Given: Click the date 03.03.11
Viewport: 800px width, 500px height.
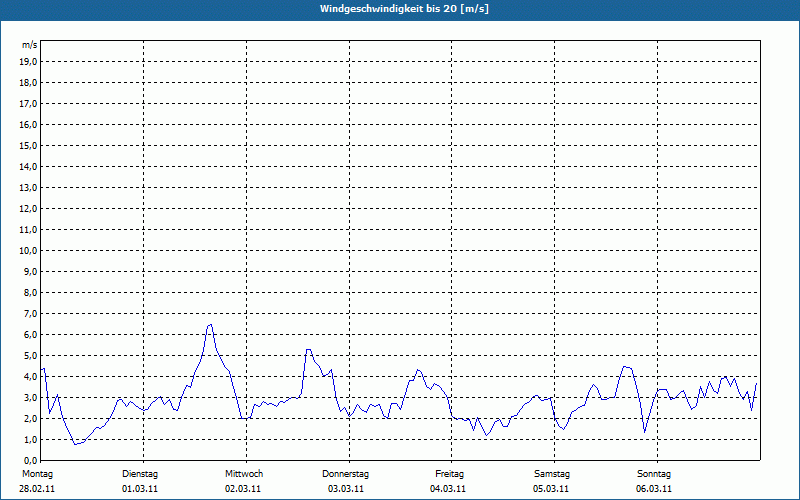Looking at the screenshot, I should [346, 489].
